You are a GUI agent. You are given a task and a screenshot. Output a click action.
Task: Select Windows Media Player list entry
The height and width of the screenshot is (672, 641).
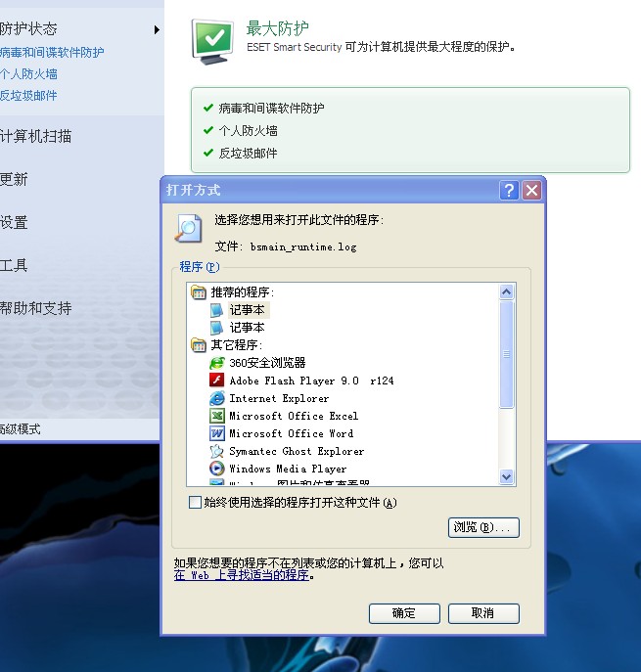pos(288,469)
